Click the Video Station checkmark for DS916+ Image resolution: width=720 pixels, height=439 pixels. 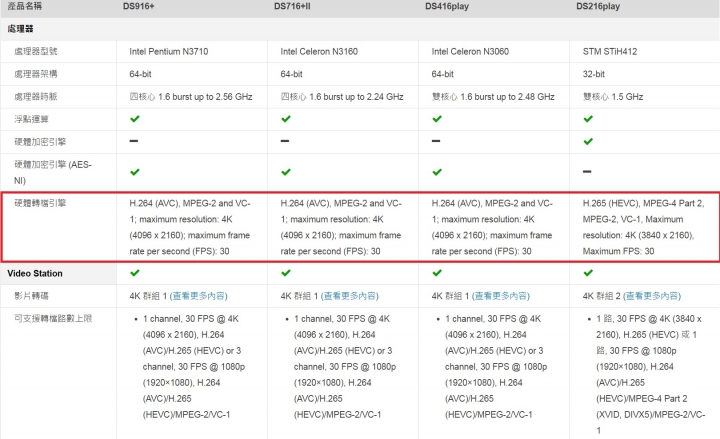point(135,273)
